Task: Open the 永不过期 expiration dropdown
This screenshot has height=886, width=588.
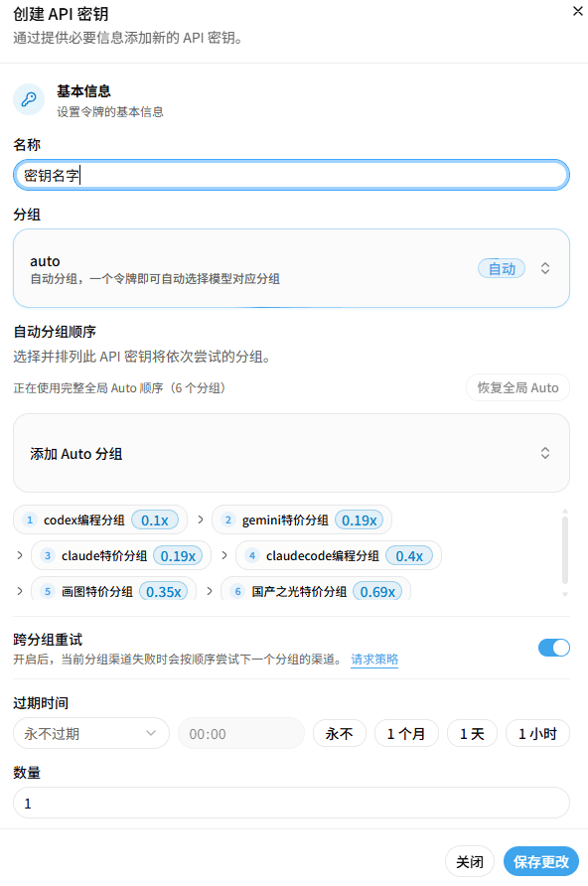Action: coord(91,733)
